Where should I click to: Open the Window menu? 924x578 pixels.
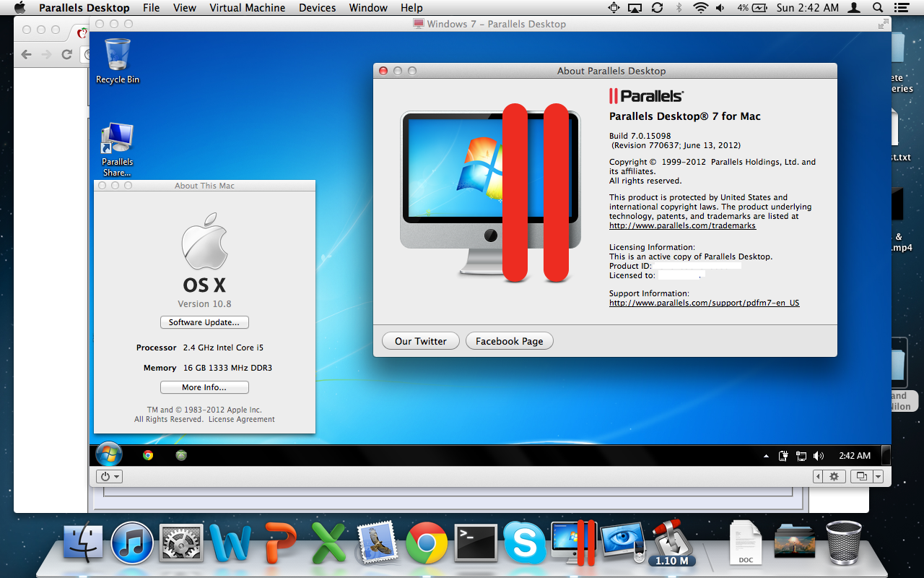[368, 8]
